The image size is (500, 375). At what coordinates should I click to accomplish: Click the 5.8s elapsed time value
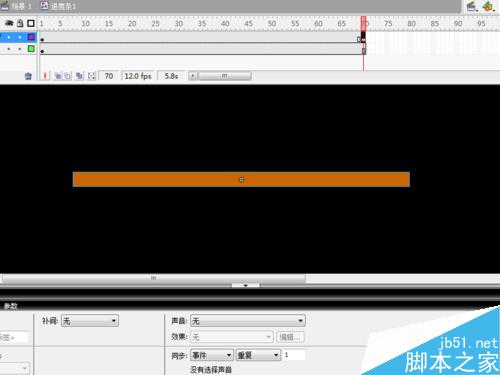tap(171, 76)
